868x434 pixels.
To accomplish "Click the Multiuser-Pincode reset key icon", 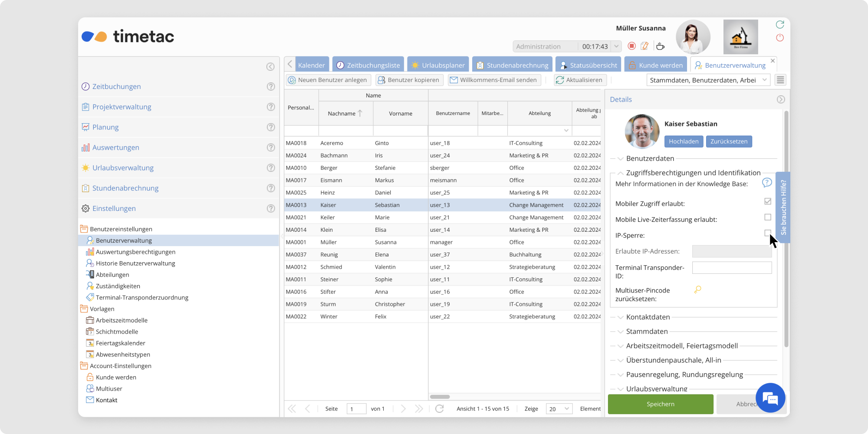I will click(x=698, y=289).
